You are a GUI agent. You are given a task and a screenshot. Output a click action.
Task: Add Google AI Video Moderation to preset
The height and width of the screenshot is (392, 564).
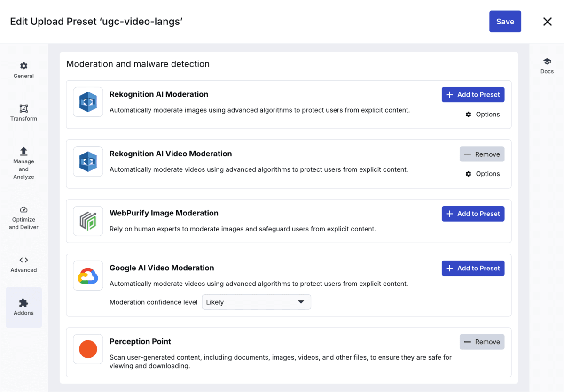[x=473, y=268]
